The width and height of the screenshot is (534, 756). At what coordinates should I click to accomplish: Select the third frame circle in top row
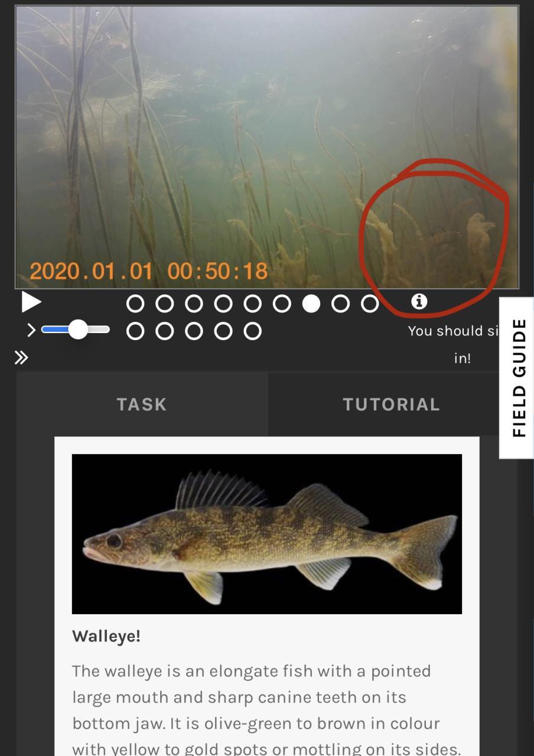tap(194, 304)
